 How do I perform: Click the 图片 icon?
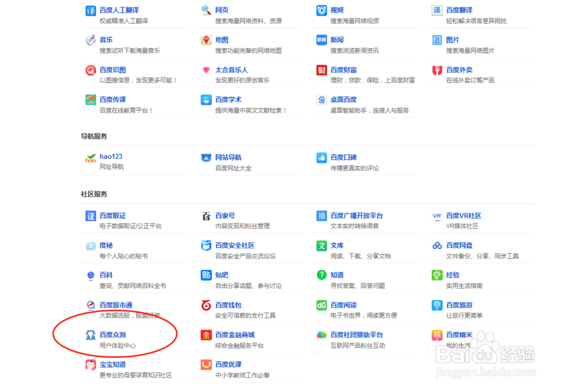pos(437,40)
